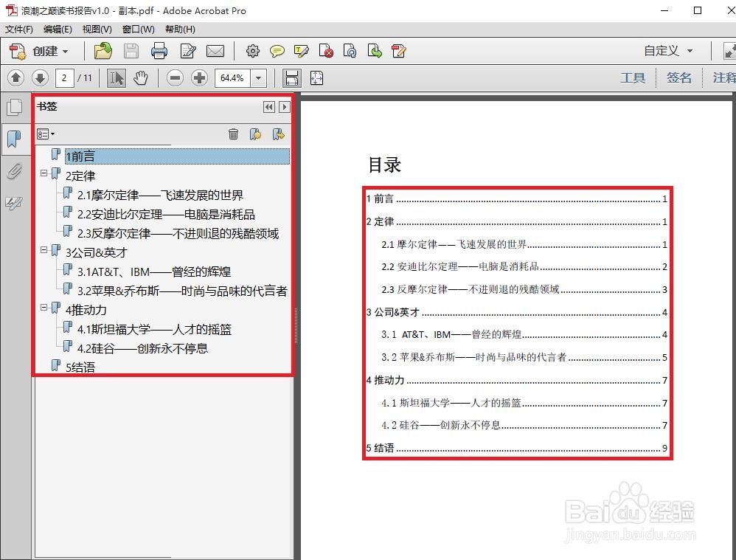Screen dimensions: 736x560
Task: Delete selected bookmark with trash icon
Action: pos(233,134)
